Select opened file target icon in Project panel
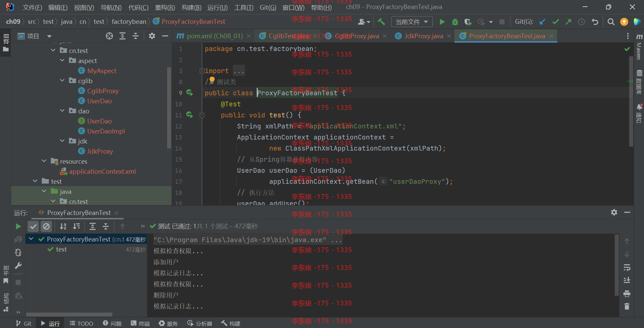The height and width of the screenshot is (328, 644). pos(109,36)
